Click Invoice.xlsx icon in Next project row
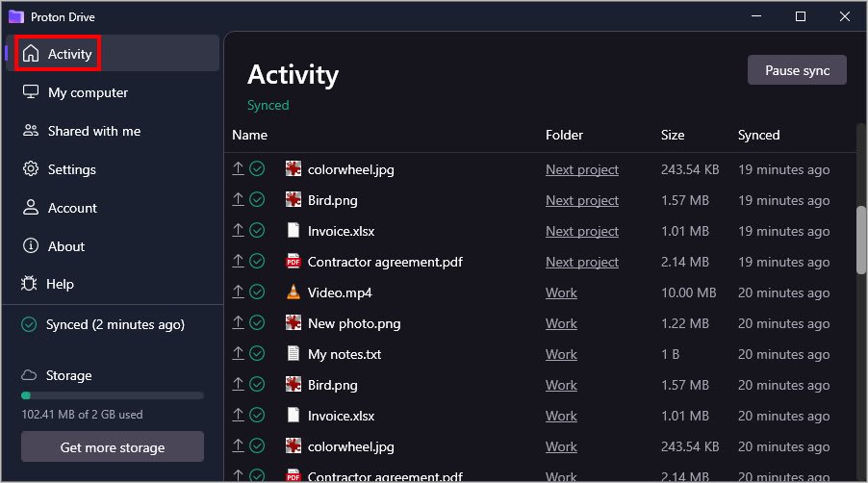Image resolution: width=868 pixels, height=483 pixels. point(293,230)
